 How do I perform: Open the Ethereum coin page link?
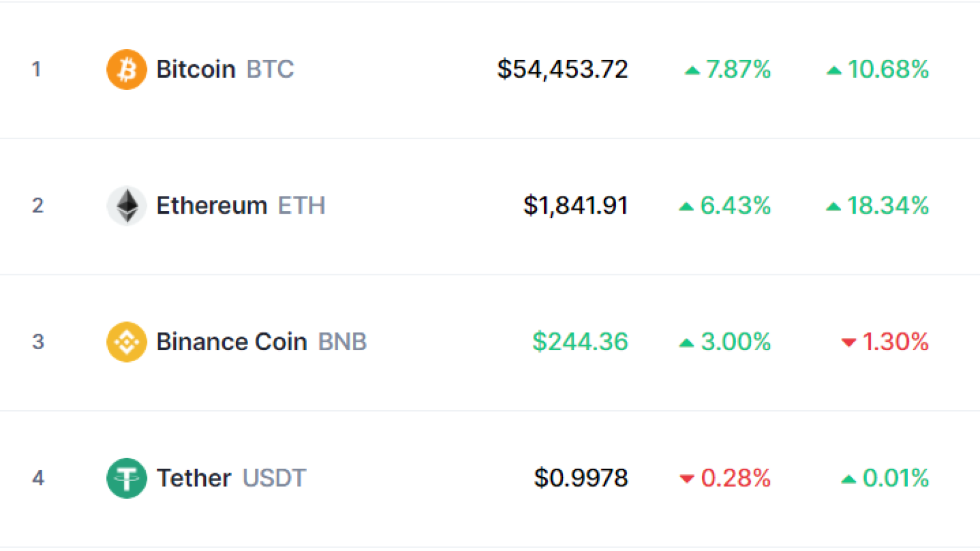(x=212, y=206)
